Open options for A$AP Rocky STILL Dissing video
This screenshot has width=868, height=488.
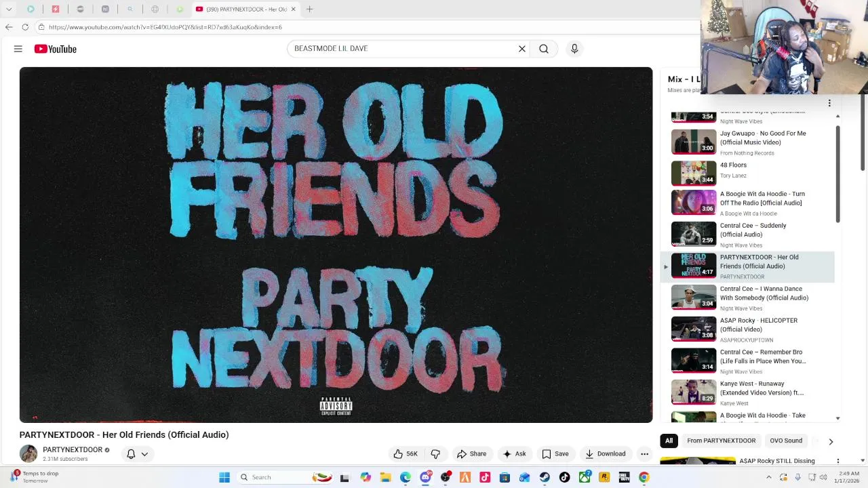(x=837, y=461)
